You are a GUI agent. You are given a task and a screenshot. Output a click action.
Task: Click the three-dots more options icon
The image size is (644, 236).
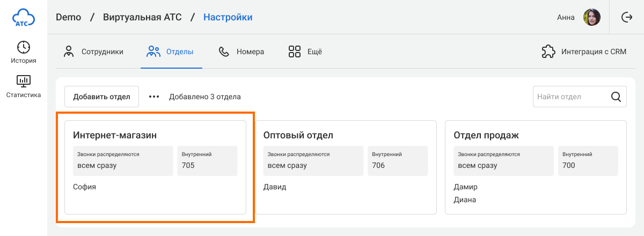(x=155, y=97)
